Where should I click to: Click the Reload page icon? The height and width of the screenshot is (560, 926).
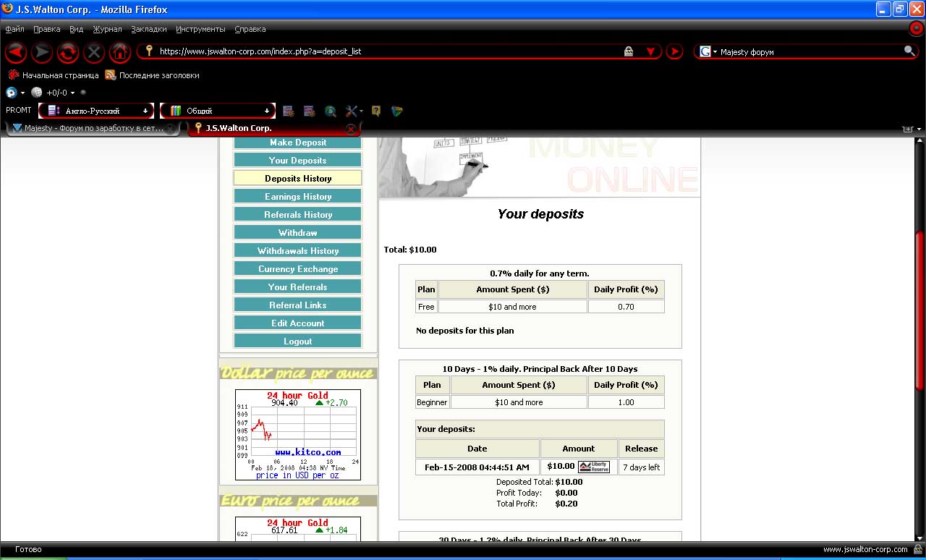pyautogui.click(x=68, y=52)
